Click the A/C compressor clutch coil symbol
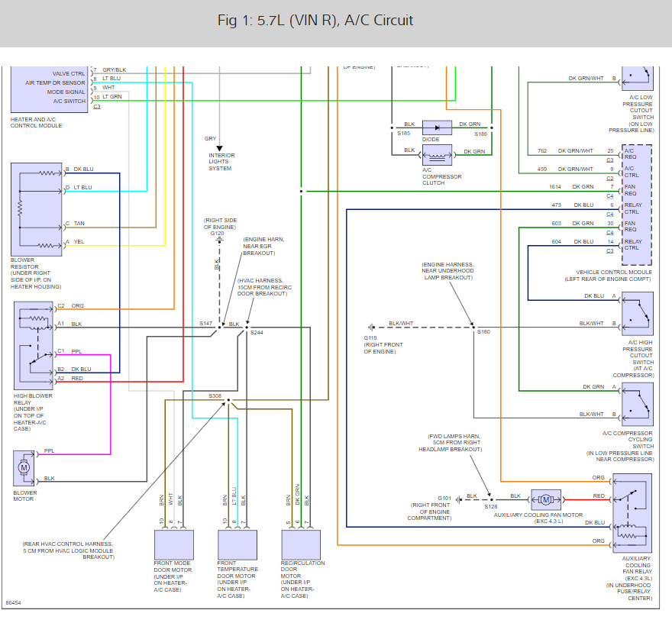The width and height of the screenshot is (672, 623). point(437,155)
